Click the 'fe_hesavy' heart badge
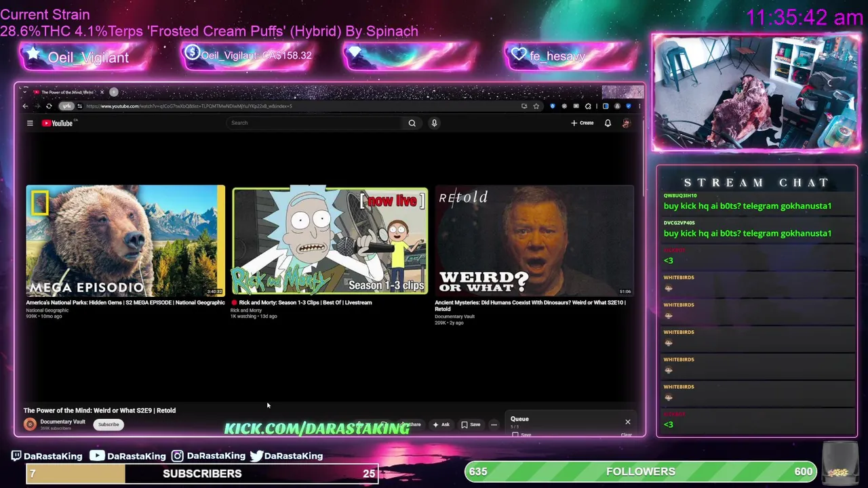This screenshot has height=488, width=868. [570, 56]
